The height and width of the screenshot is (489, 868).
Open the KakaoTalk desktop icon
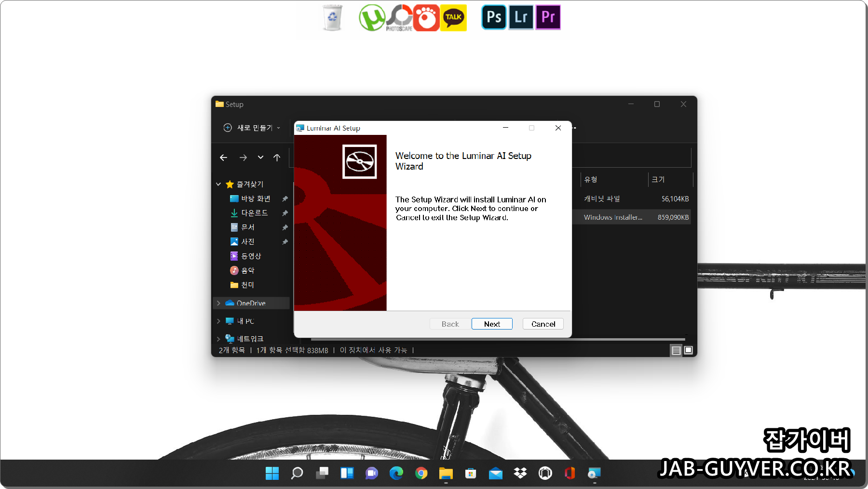click(x=453, y=18)
